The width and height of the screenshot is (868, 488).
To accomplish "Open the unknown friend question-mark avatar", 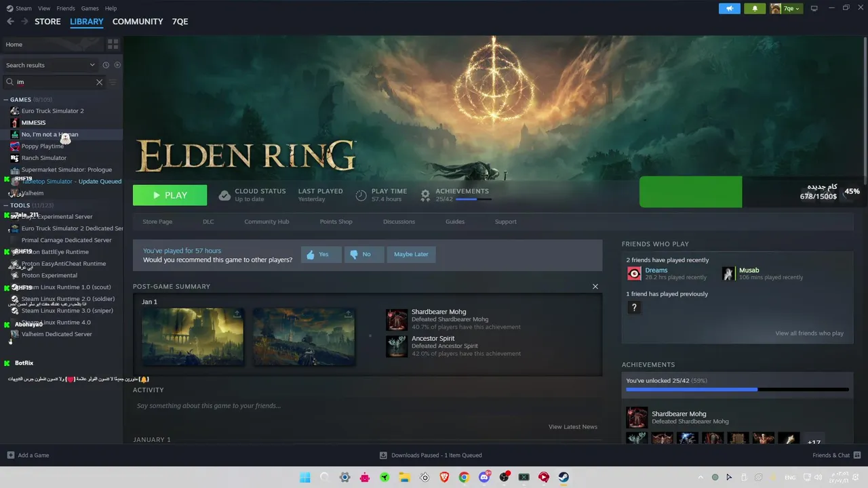I will click(x=634, y=308).
